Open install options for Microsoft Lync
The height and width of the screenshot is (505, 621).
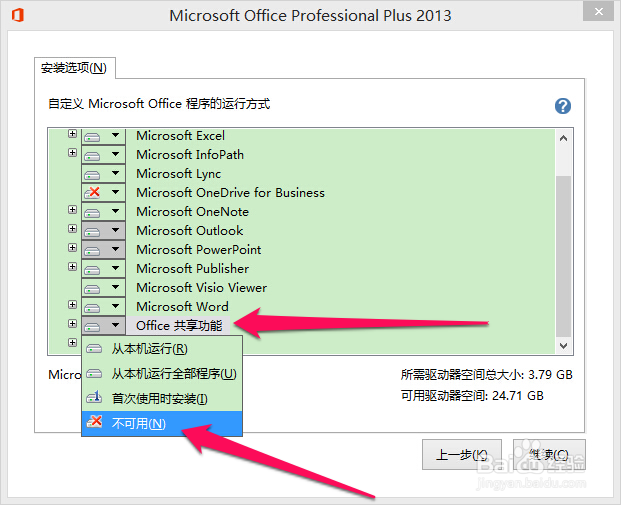[x=103, y=173]
